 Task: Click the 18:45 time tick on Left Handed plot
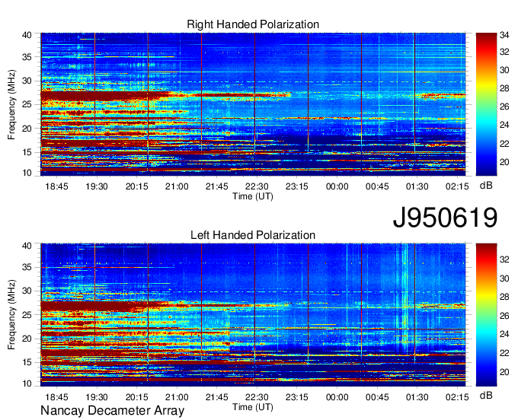pos(56,397)
